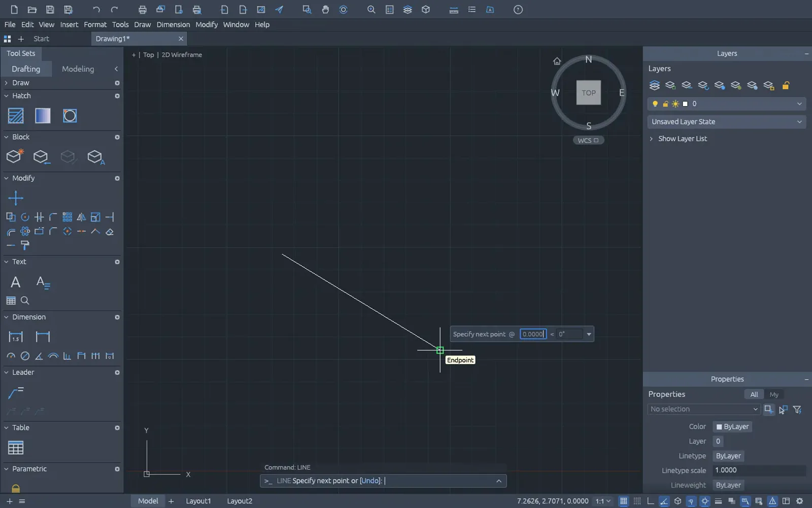Image resolution: width=812 pixels, height=508 pixels.
Task: Click the Create Block icon
Action: [x=15, y=156]
